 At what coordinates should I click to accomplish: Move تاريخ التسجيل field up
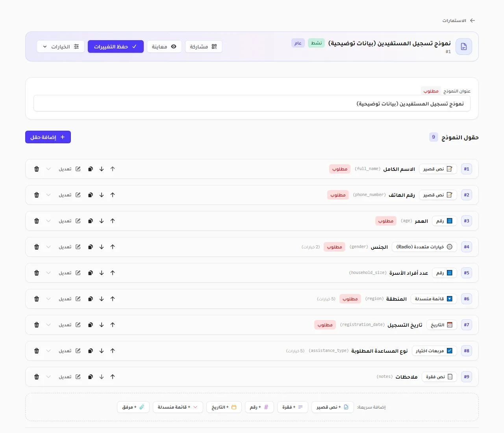click(113, 325)
